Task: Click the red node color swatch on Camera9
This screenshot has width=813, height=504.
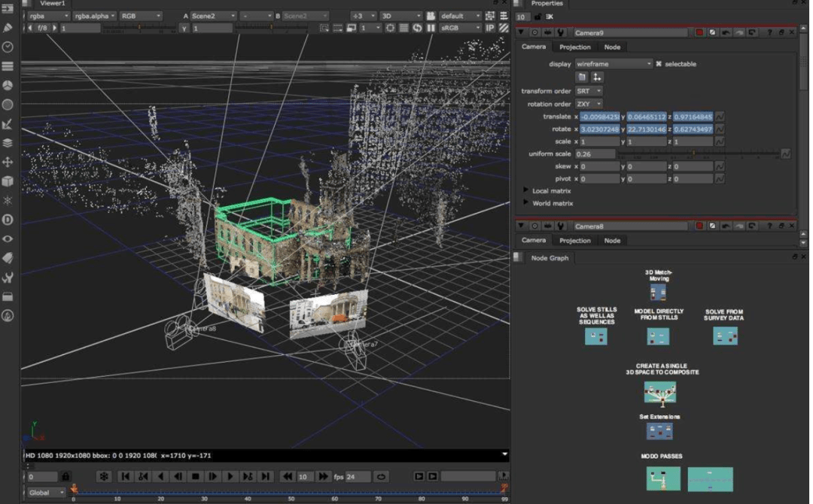Action: 699,33
